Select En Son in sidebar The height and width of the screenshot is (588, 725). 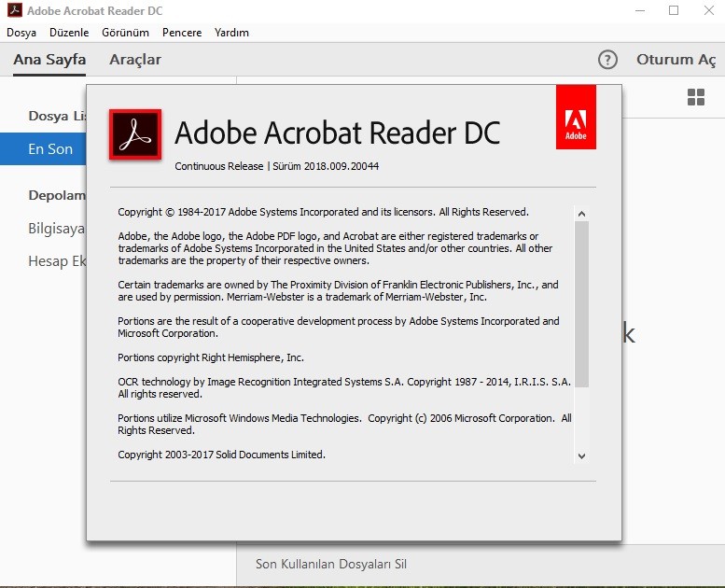tap(43, 149)
